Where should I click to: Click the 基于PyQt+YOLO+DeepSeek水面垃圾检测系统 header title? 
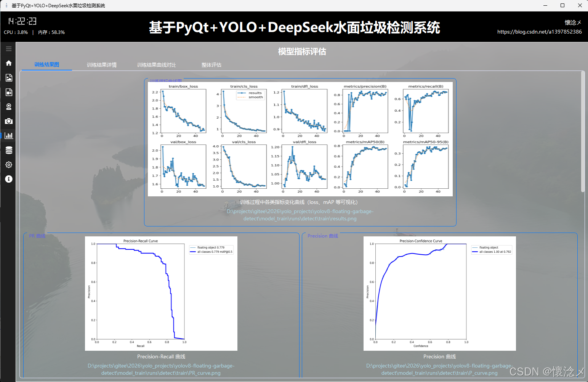295,27
